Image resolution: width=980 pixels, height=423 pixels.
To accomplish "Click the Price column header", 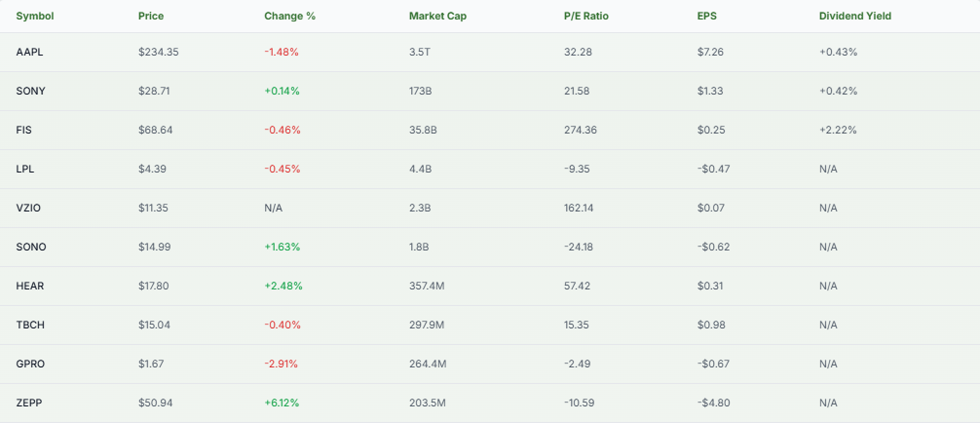I will [152, 17].
